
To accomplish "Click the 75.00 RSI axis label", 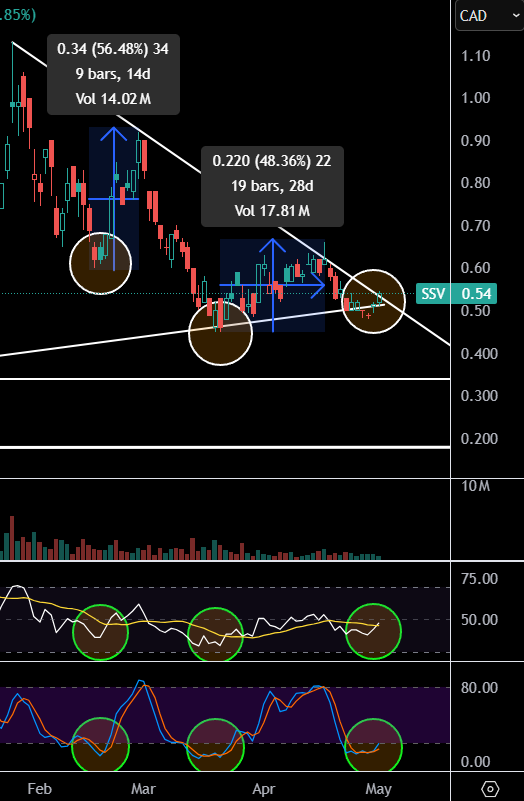I will point(479,579).
